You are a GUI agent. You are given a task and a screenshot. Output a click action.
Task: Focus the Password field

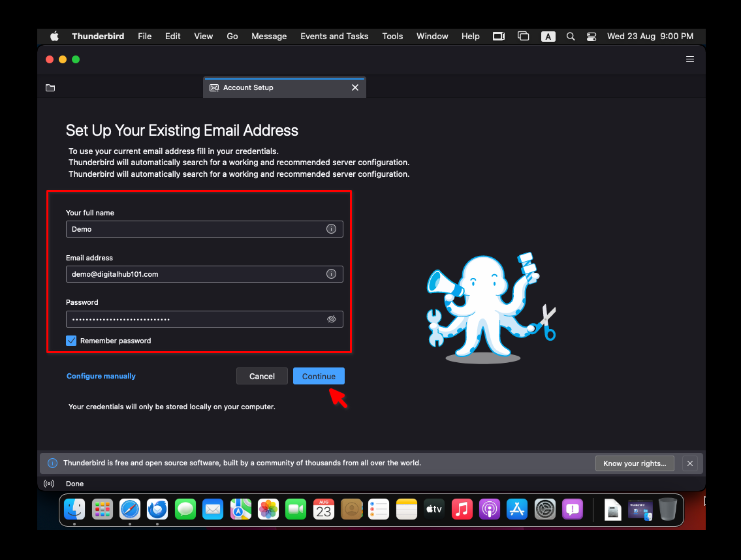[204, 319]
